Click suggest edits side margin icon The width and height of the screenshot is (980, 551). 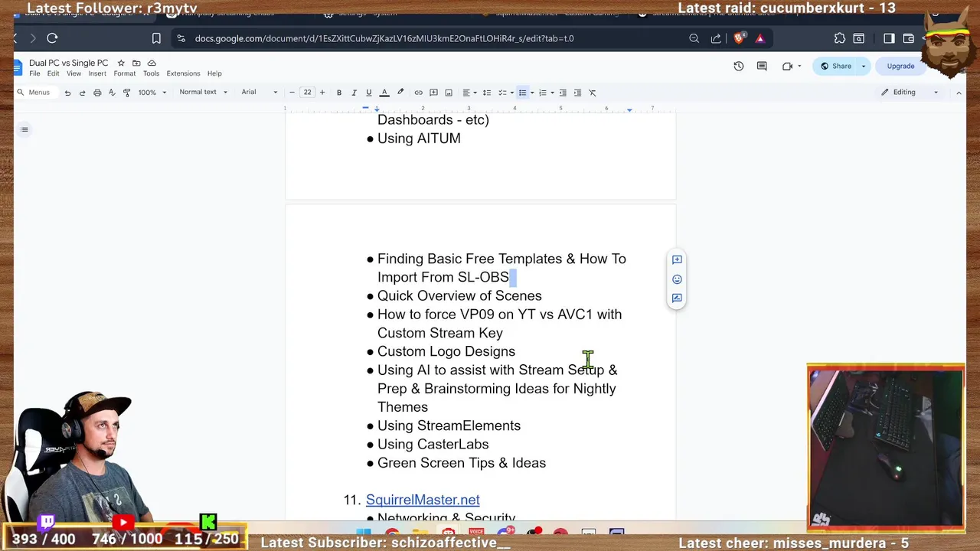click(x=677, y=298)
